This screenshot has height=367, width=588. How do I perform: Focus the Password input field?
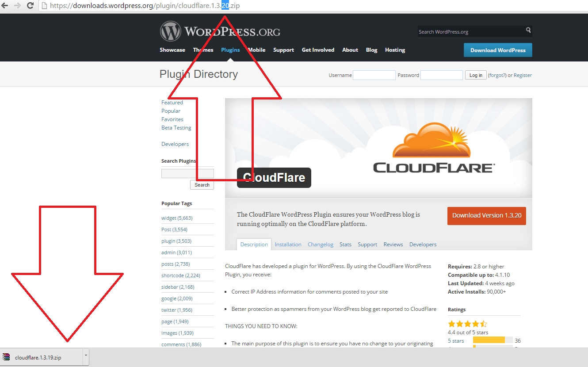tap(442, 75)
